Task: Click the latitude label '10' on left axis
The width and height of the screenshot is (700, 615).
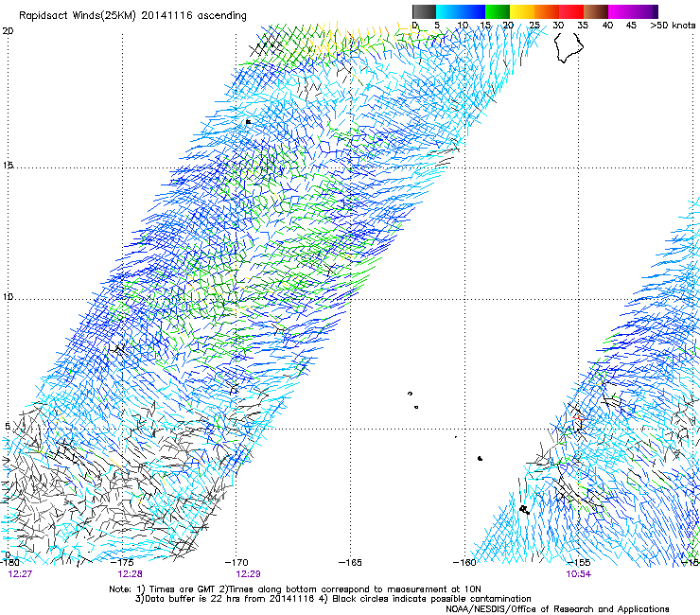Action: [8, 297]
